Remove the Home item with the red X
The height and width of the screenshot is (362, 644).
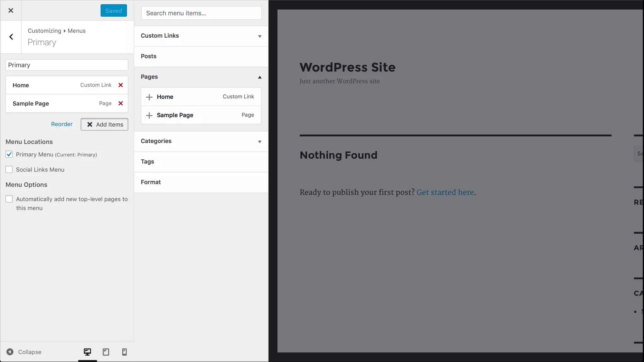[120, 85]
